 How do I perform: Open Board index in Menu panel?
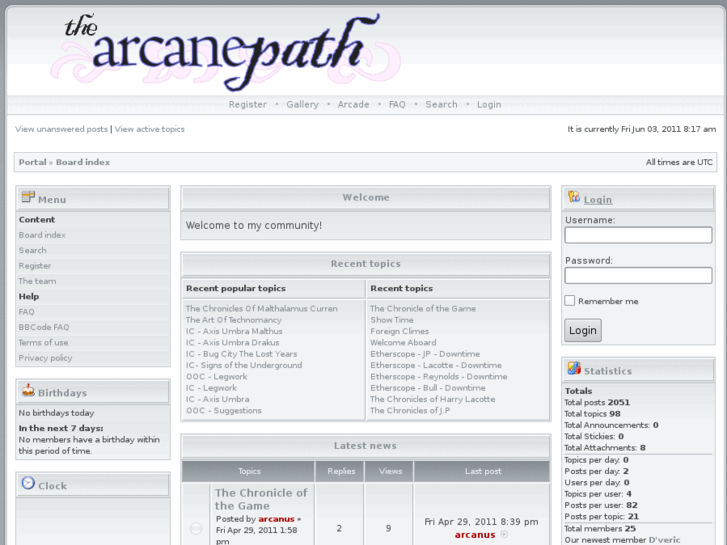pos(42,235)
